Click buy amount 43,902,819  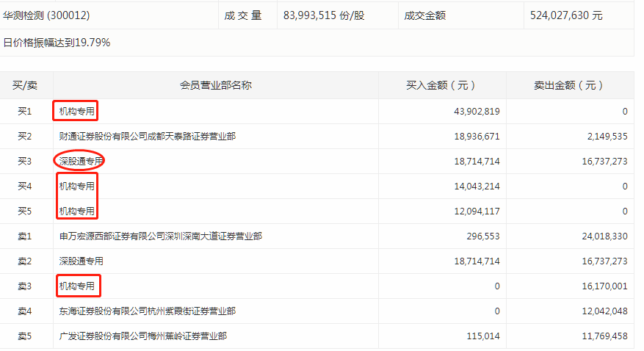[477, 112]
